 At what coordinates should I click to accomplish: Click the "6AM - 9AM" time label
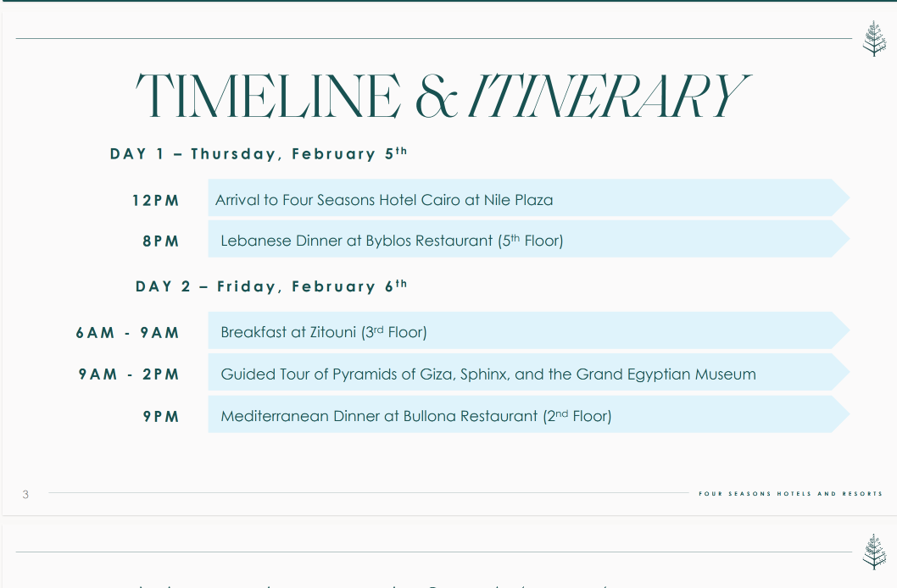tap(127, 333)
